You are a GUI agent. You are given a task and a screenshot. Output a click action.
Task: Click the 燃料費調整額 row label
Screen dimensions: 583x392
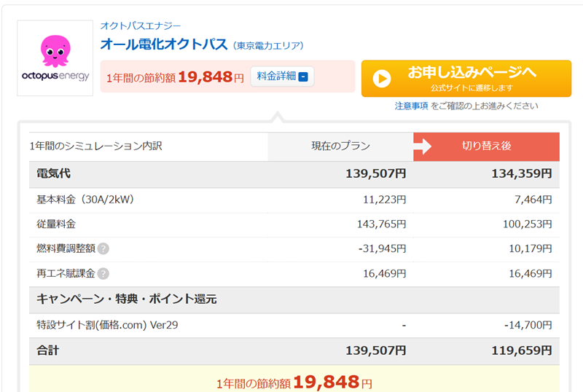66,248
